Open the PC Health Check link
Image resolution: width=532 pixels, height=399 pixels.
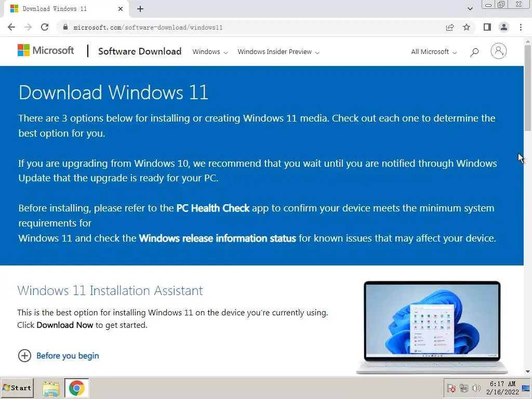coord(212,208)
